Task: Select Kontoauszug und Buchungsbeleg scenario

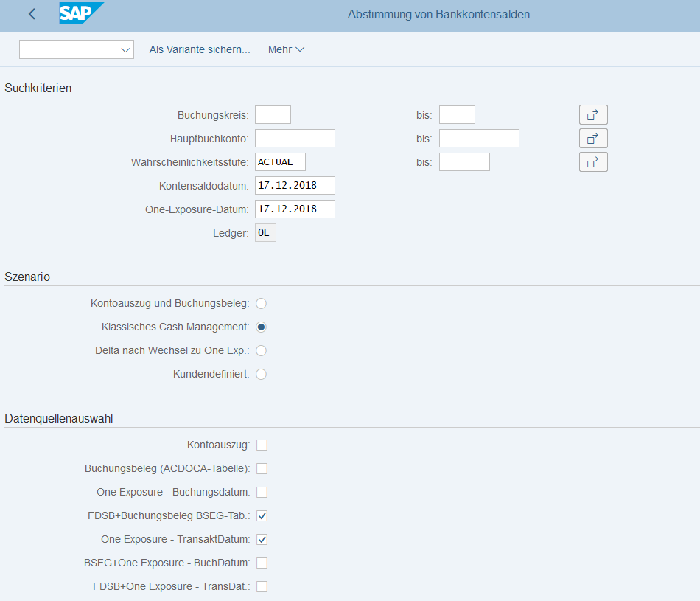Action: 261,303
